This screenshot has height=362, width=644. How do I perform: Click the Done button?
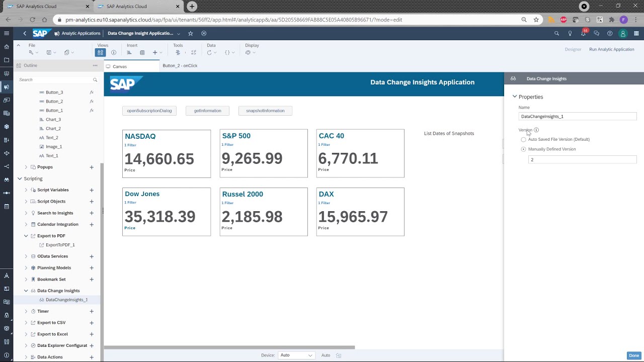coord(634,355)
